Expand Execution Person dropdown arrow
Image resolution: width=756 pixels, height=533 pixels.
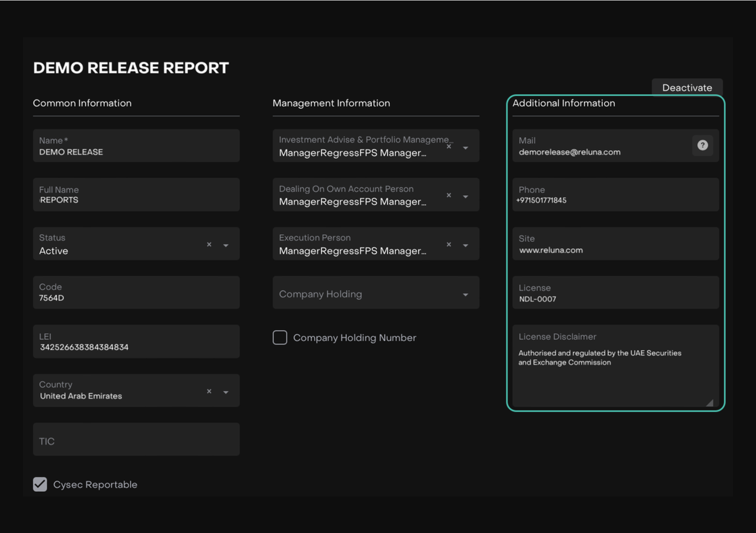coord(465,245)
